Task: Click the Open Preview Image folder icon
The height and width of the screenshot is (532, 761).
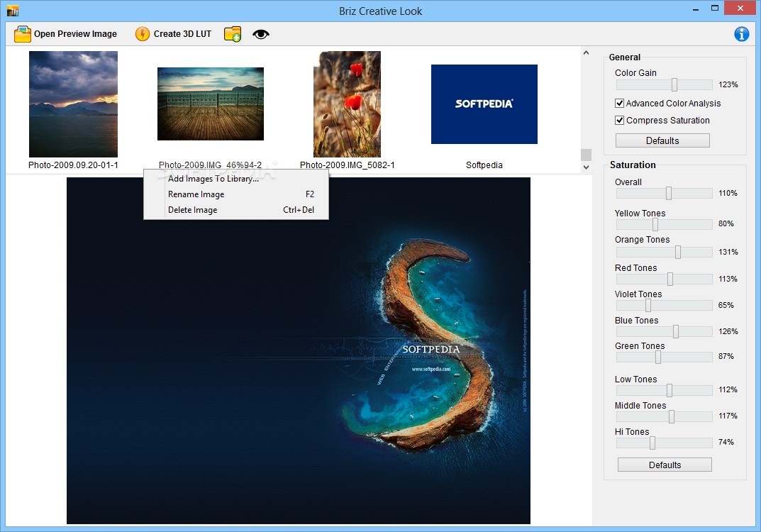Action: 22,34
